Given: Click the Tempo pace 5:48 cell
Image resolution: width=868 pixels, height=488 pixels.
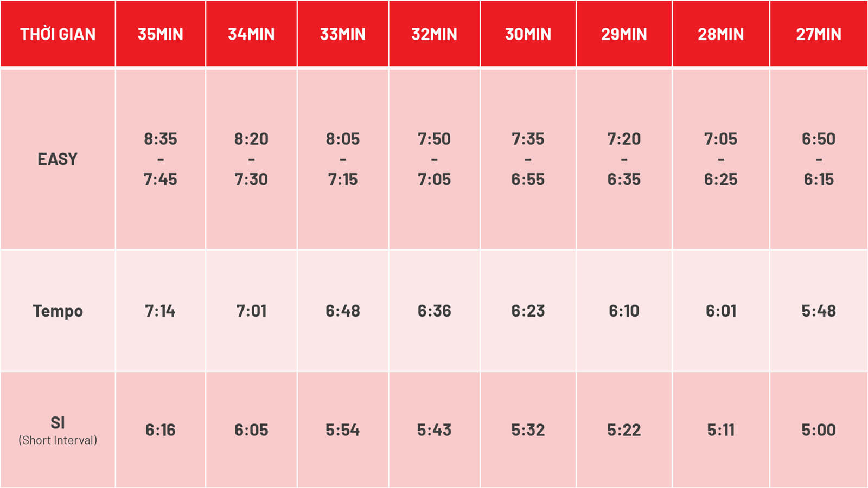Looking at the screenshot, I should click(819, 311).
